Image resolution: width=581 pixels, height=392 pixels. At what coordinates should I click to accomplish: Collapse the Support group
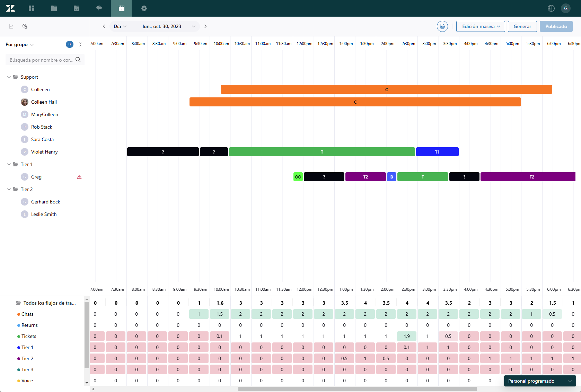point(9,77)
